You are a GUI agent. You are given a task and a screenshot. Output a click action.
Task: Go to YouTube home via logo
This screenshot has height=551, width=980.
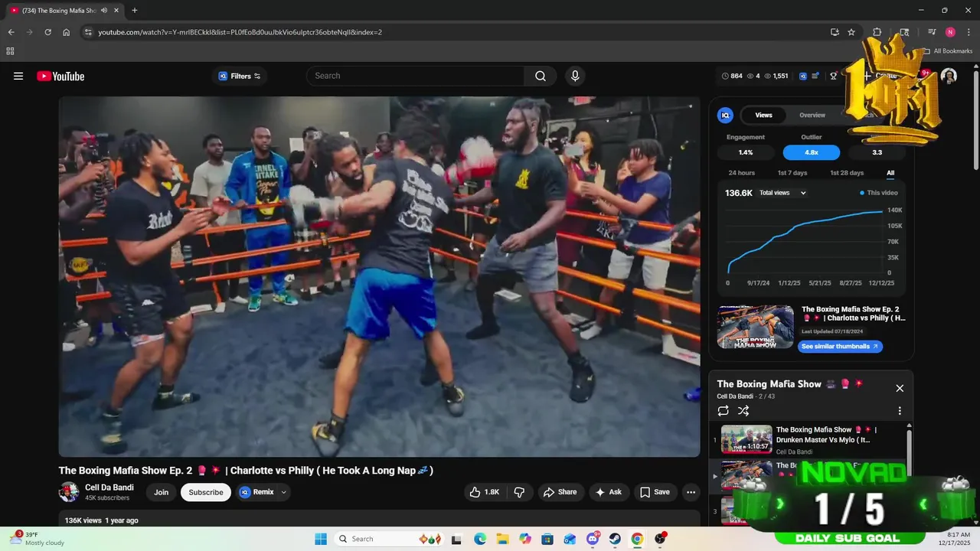point(60,76)
